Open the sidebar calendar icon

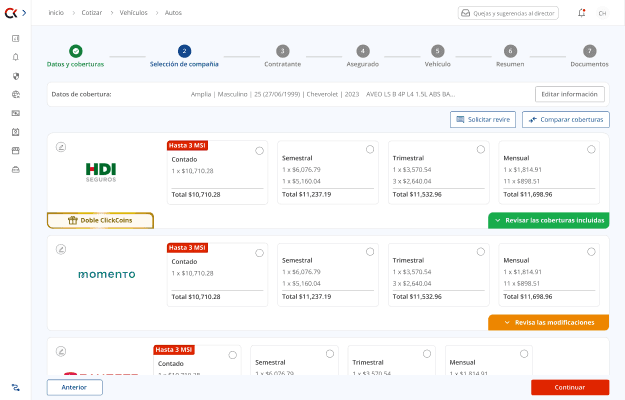click(16, 132)
